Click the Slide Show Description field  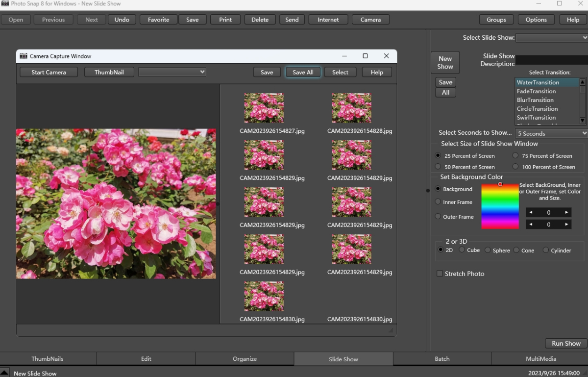coord(552,60)
